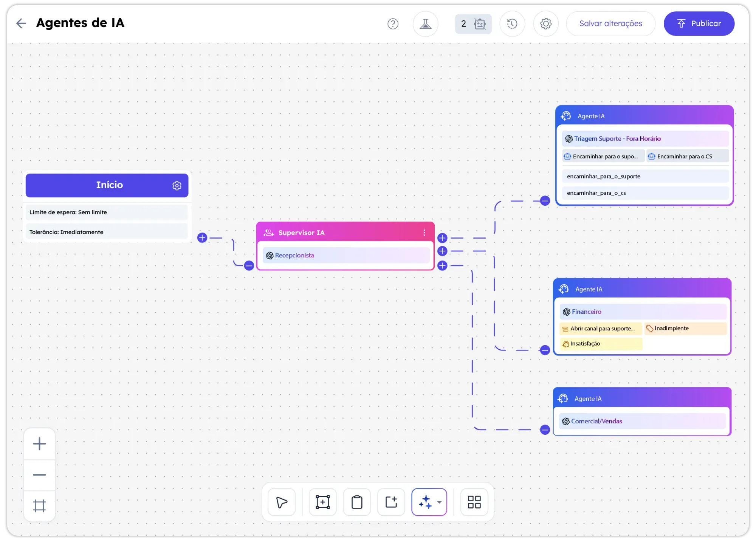Open the version history icon
Viewport: 756px width, 541px height.
point(512,23)
